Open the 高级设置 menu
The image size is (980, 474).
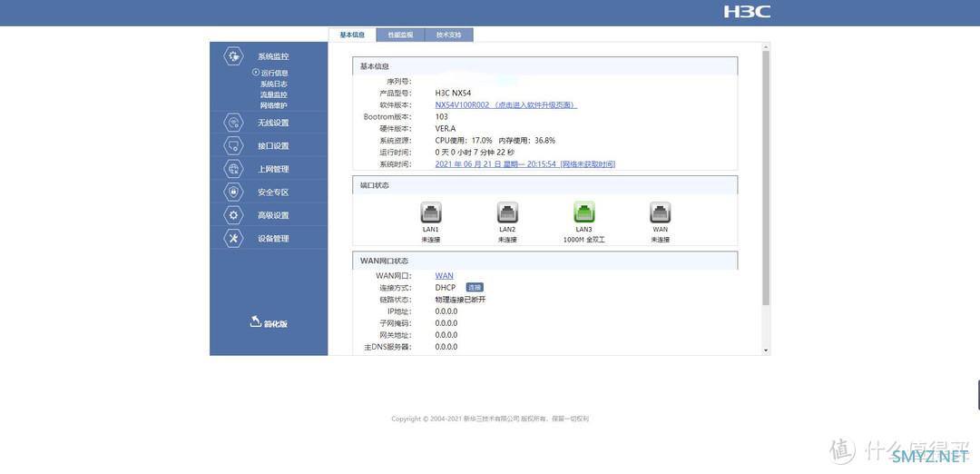(273, 215)
